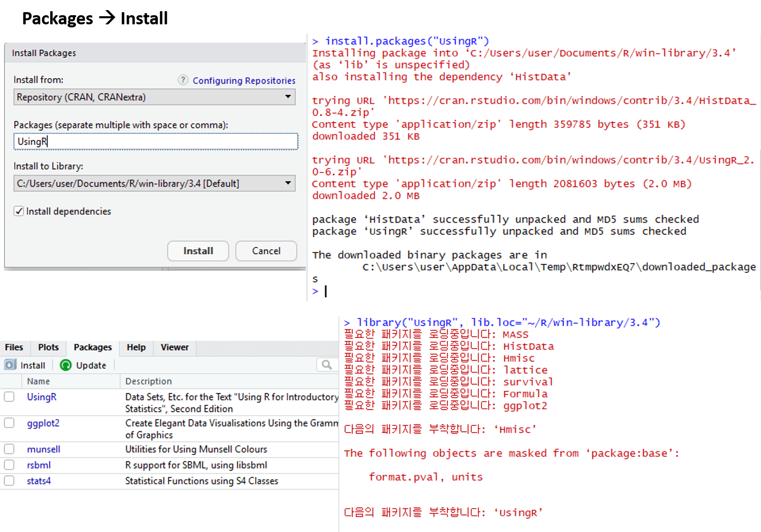Open the Repository (CRAN, CRANextra) dropdown
This screenshot has height=532, width=761.
click(287, 97)
